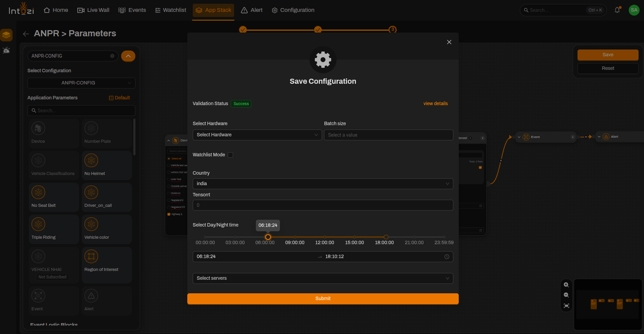Select the No Helmet block icon
644x334 pixels.
[91, 160]
